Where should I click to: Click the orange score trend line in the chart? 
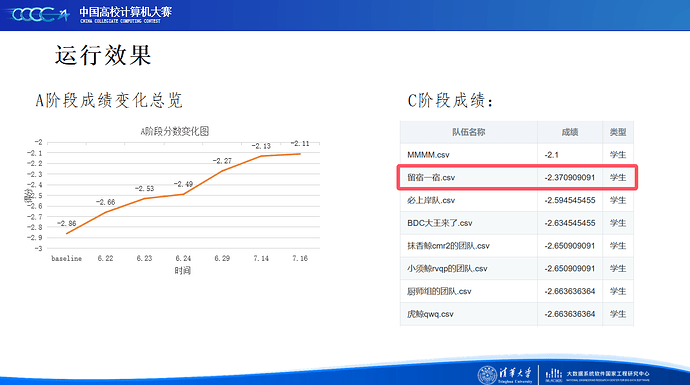184,194
